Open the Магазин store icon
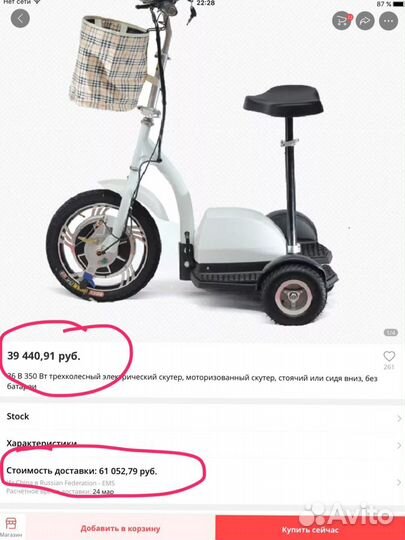The width and height of the screenshot is (405, 540). [x=11, y=527]
